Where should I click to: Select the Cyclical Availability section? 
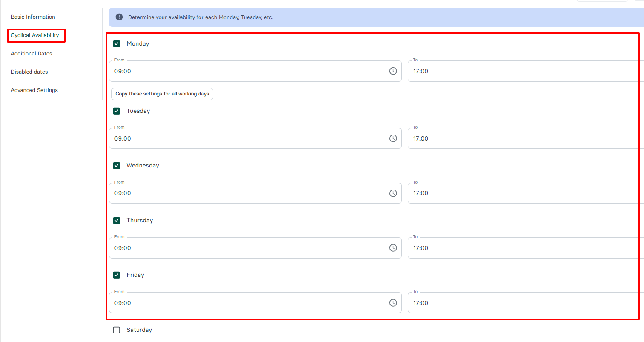point(36,35)
